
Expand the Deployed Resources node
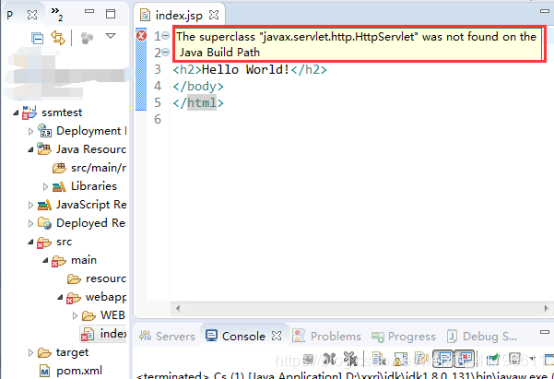point(30,223)
